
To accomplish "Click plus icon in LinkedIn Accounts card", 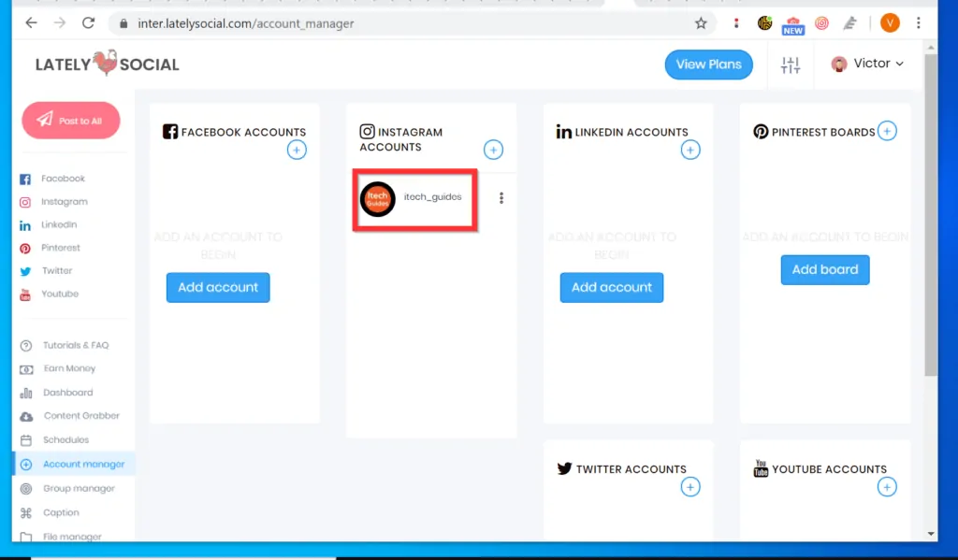I will click(690, 150).
